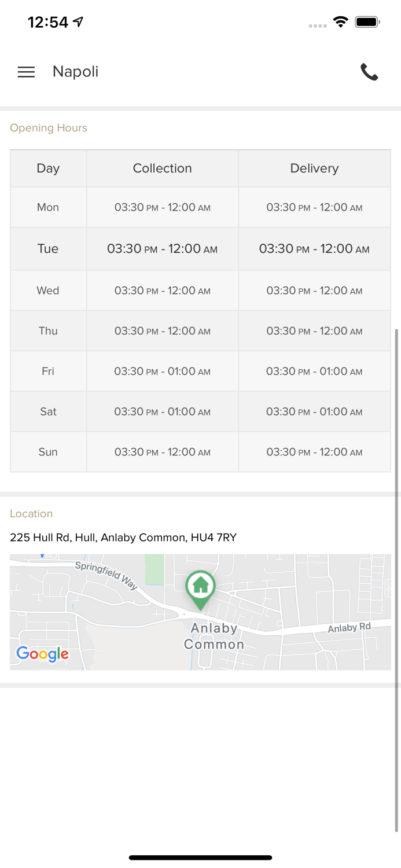Tap the Opening Hours section heading

click(x=49, y=128)
